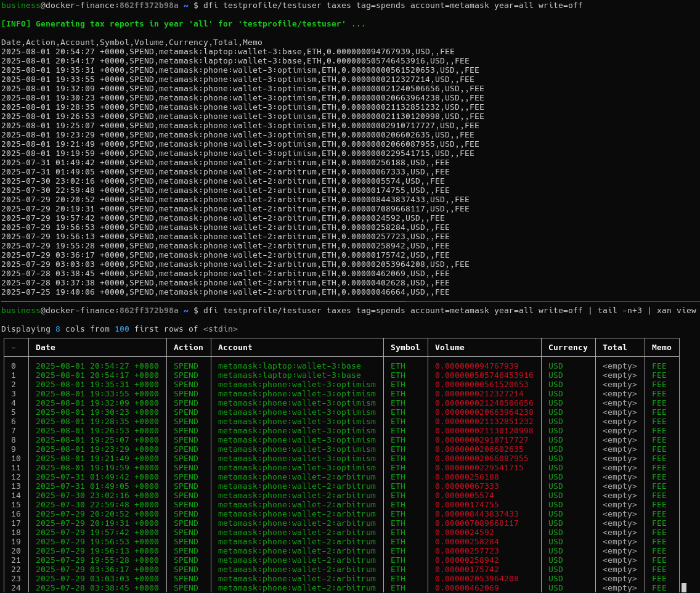Screen dimensions: 700x593
Task: Click the Currency column header in the table
Action: pos(568,348)
